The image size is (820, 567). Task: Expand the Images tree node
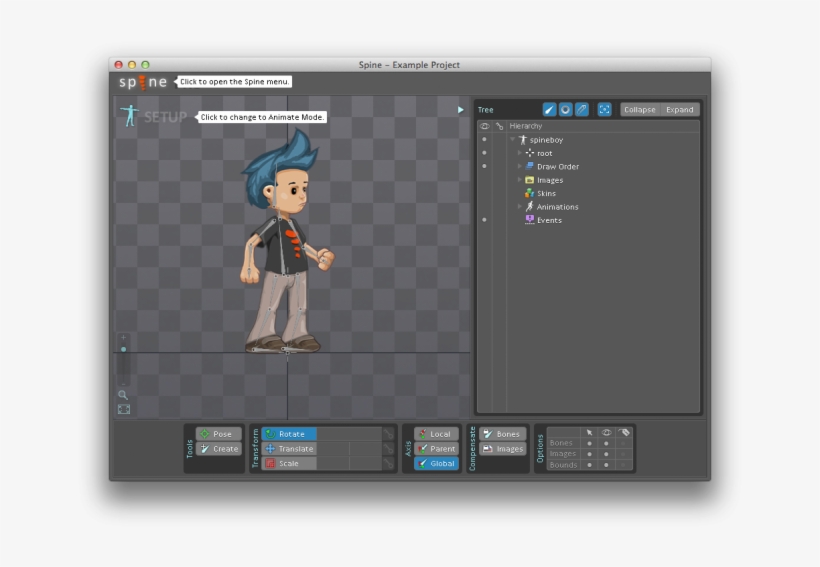pyautogui.click(x=519, y=180)
